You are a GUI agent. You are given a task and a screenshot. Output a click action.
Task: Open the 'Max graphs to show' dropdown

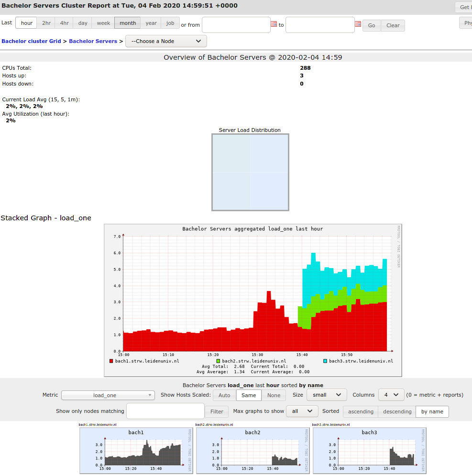[301, 411]
